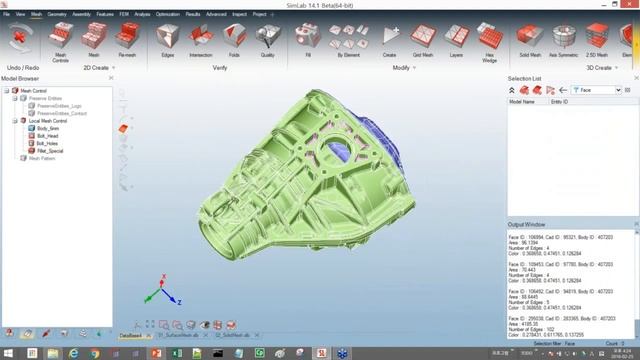Click the fit view icon in view toolbar
The image size is (640, 360).
pyautogui.click(x=150, y=324)
